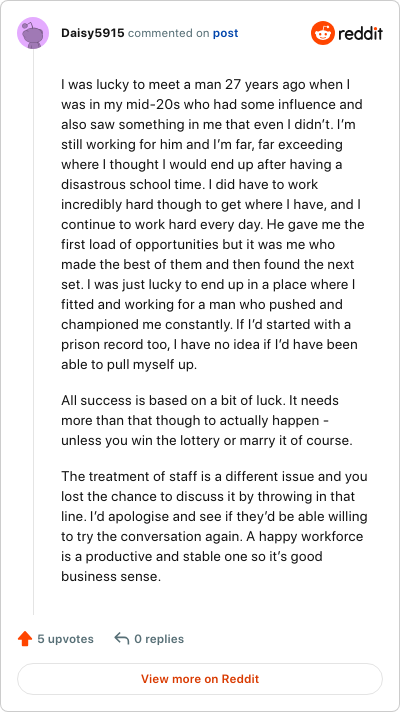Click the Daisy5915 purple avatar icon

33,33
